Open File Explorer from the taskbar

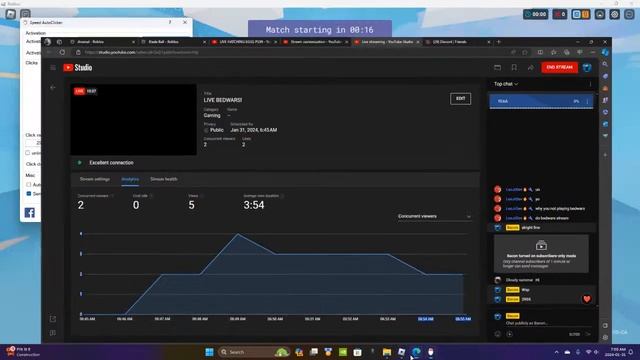click(387, 352)
